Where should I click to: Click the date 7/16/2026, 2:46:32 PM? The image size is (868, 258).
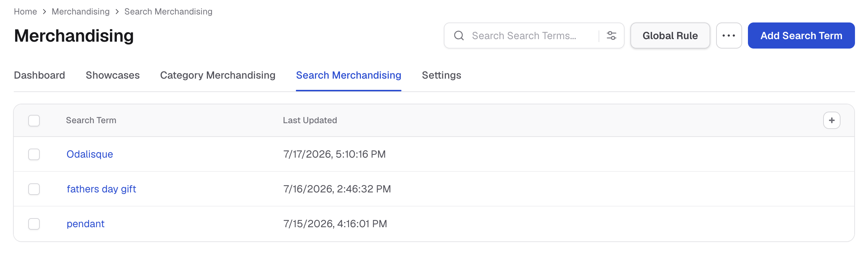tap(337, 189)
